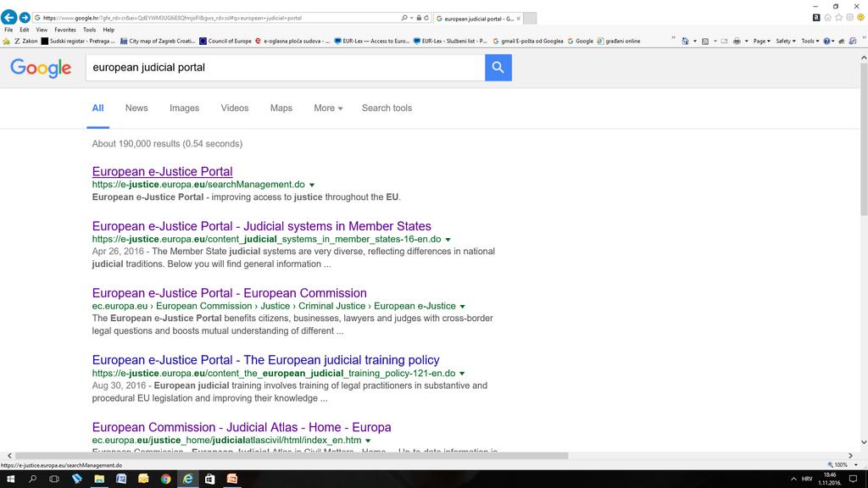Switch to the Maps search tab
Image resolution: width=868 pixels, height=488 pixels.
(281, 108)
